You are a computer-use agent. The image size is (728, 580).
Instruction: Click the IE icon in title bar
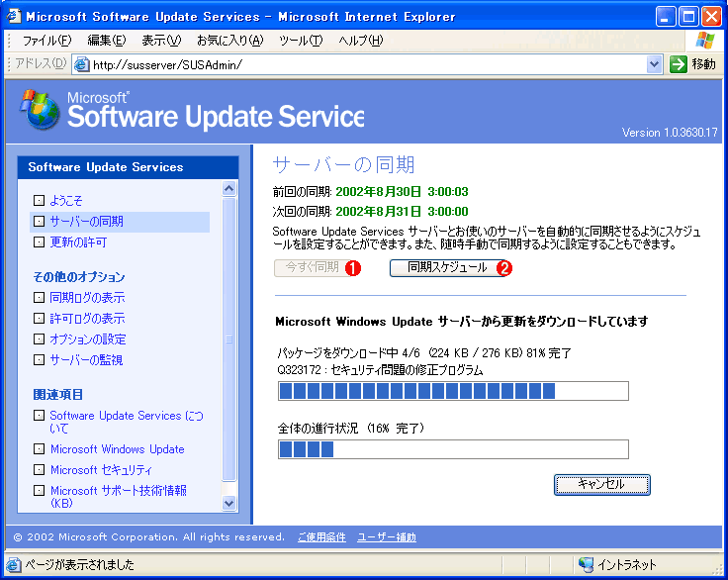14,16
